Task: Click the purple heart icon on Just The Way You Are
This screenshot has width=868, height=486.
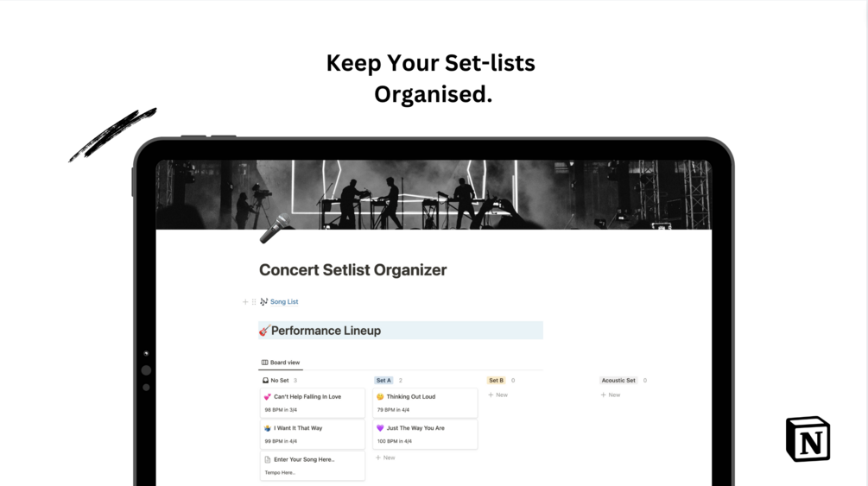Action: click(x=380, y=428)
